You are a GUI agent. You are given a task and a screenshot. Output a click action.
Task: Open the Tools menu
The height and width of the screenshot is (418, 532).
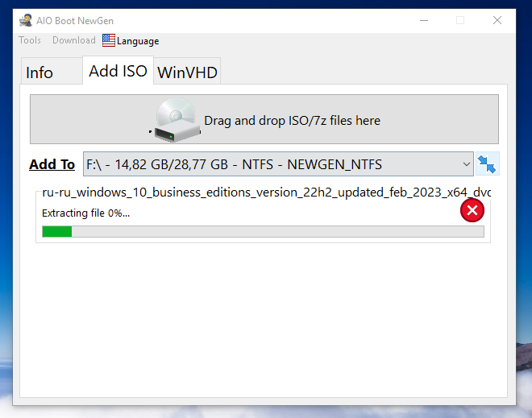pos(30,40)
